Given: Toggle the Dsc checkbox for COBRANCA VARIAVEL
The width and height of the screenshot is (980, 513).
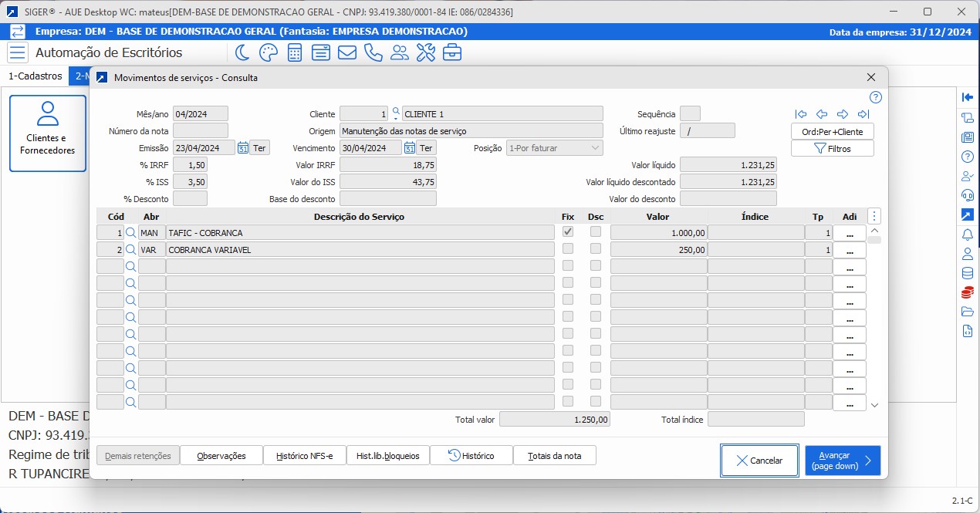Looking at the screenshot, I should (x=596, y=249).
